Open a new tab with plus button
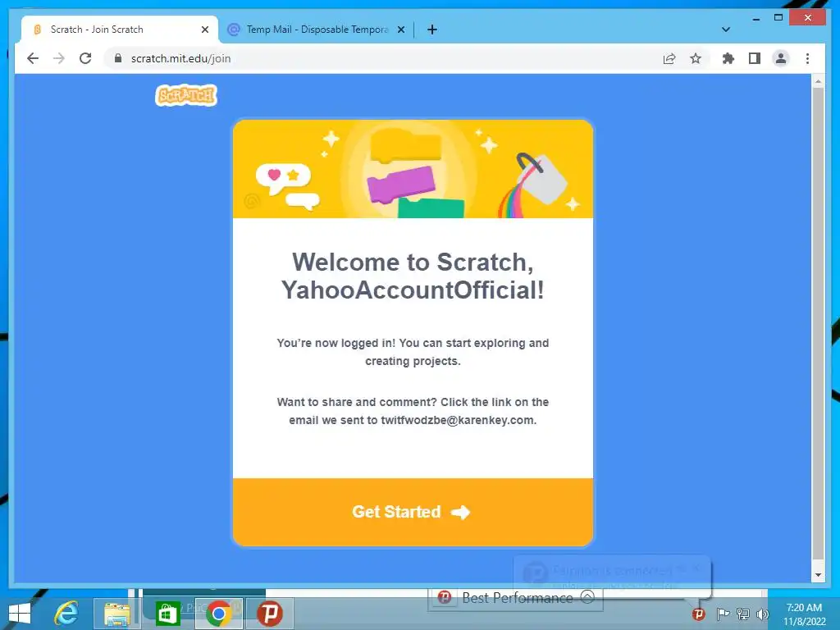Screen dimensions: 840x630 pyautogui.click(x=432, y=30)
